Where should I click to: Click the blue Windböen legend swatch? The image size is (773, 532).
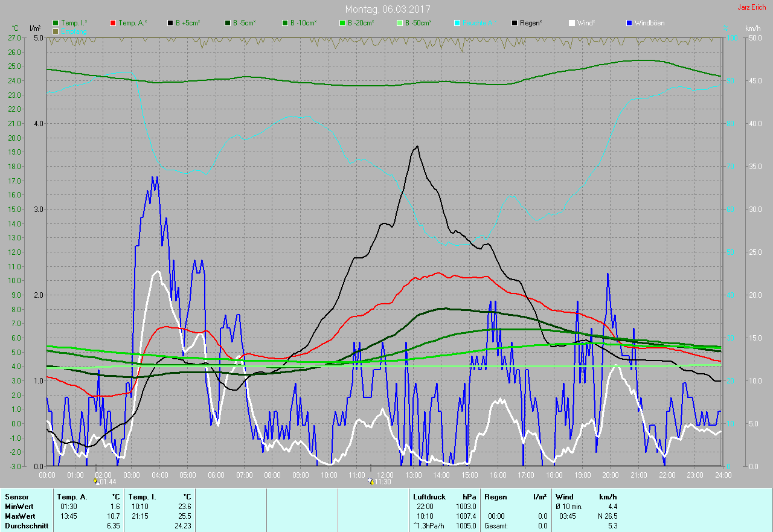(x=629, y=23)
